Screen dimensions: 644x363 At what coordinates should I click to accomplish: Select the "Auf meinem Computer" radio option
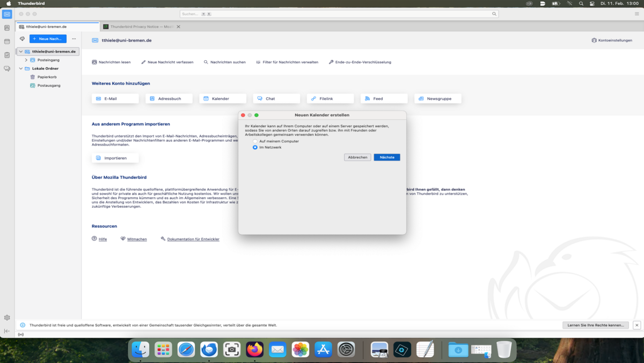coord(255,141)
